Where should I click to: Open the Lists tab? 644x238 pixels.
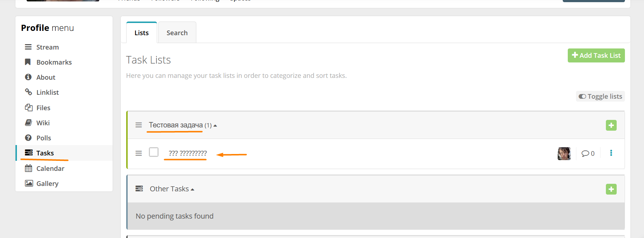coord(141,32)
